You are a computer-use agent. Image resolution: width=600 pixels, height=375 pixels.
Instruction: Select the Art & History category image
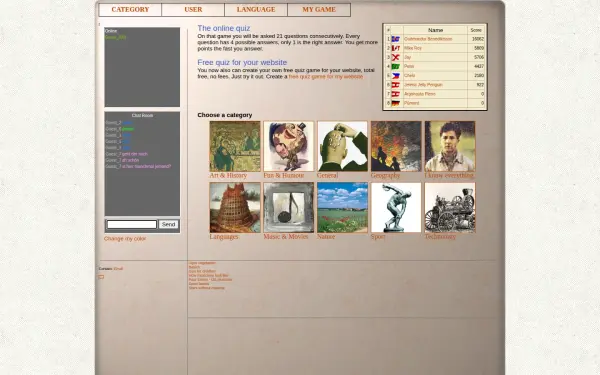click(x=235, y=146)
